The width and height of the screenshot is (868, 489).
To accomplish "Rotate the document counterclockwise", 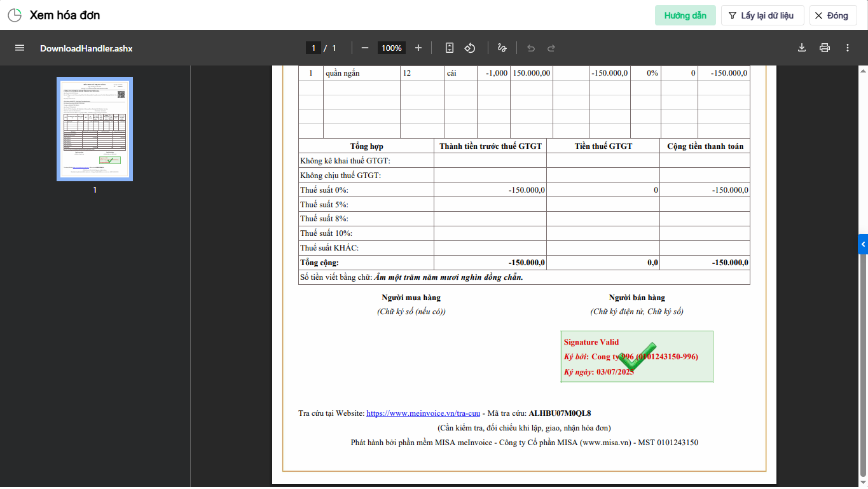I will [x=470, y=48].
